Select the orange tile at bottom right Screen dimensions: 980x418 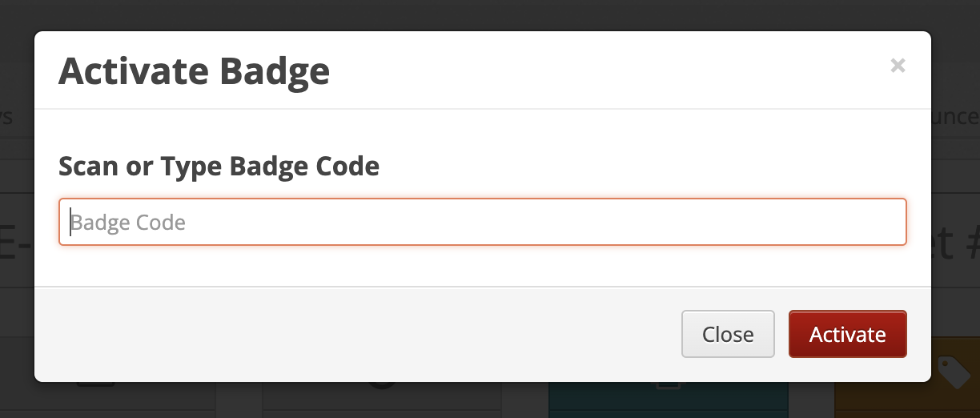click(x=906, y=400)
